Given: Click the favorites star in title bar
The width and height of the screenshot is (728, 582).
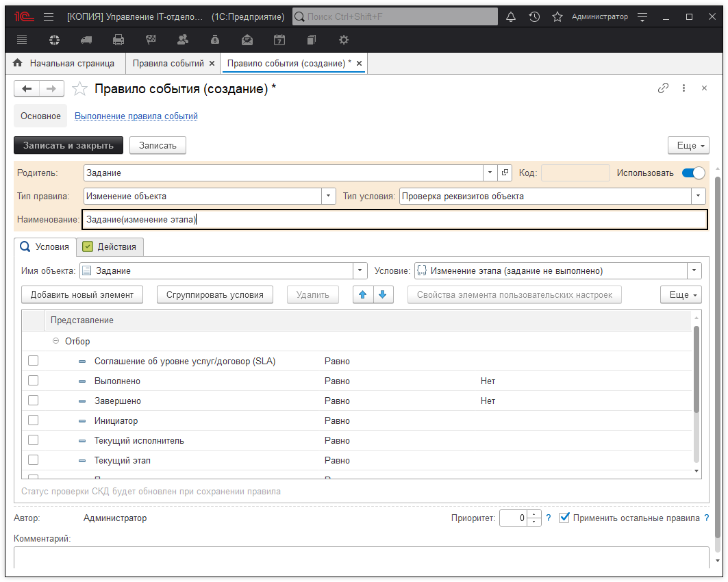Looking at the screenshot, I should tap(557, 16).
